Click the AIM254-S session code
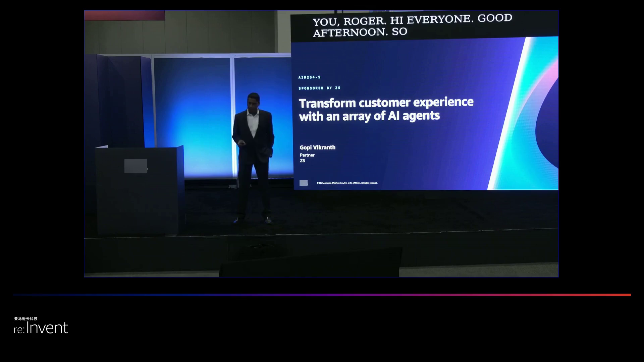This screenshot has height=362, width=644. pos(309,77)
